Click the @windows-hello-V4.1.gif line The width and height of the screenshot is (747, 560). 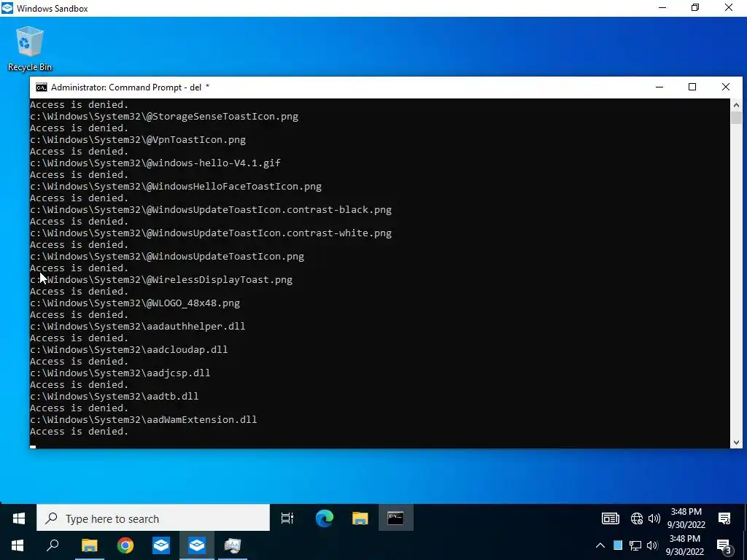(155, 163)
